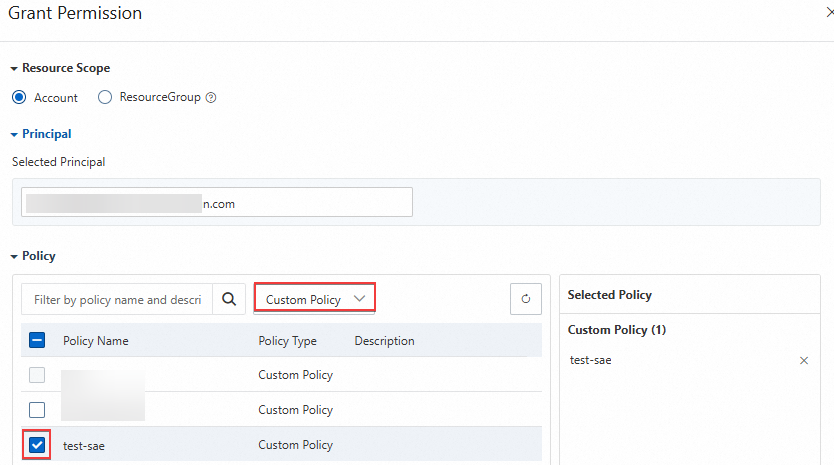Refresh the policy list
Viewport: 834px width, 465px height.
pyautogui.click(x=526, y=299)
